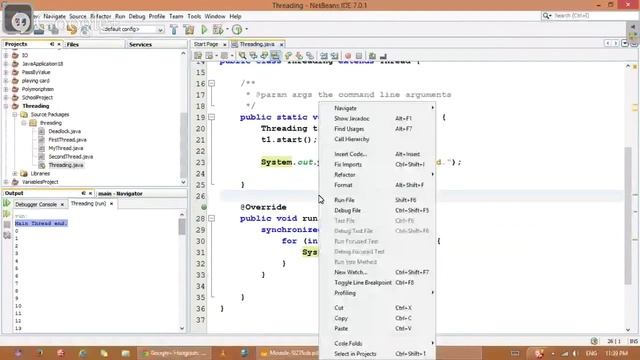Click the Google taskbar button
This screenshot has height=360, width=640.
click(x=176, y=353)
